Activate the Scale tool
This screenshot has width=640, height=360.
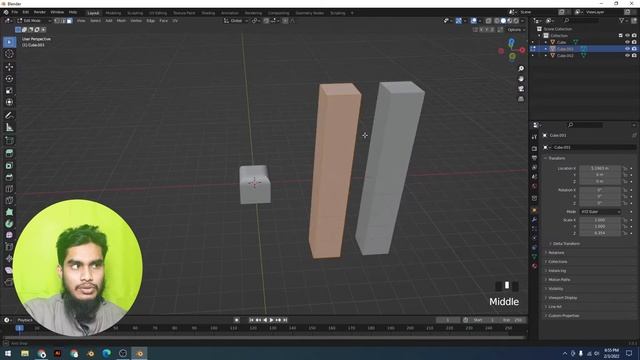pyautogui.click(x=9, y=90)
